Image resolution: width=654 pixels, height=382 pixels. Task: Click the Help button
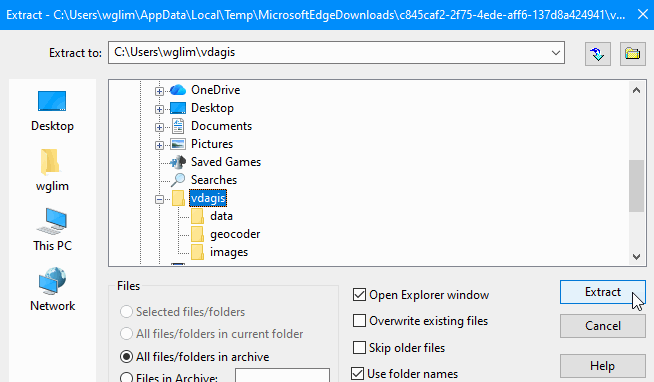coord(603,366)
